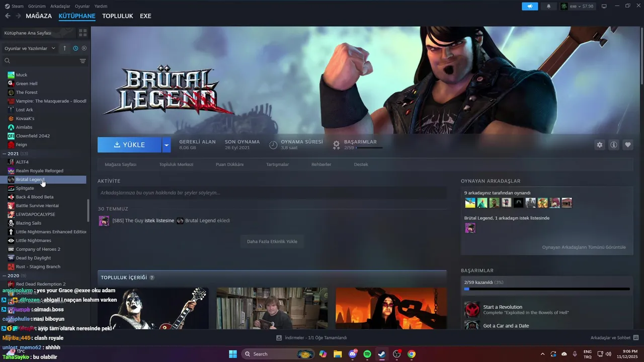This screenshot has width=644, height=362.
Task: Open the KISS guitarist community thumbnail
Action: [153, 308]
